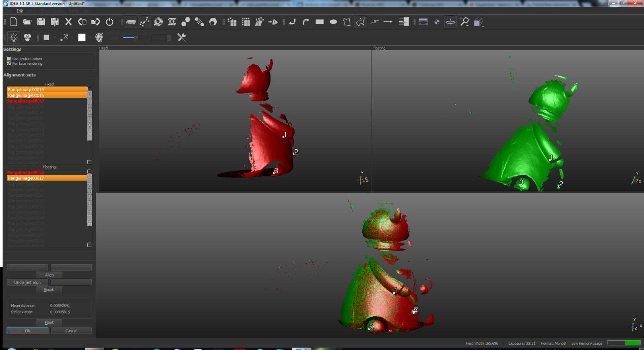This screenshot has height=350, width=644.
Task: Choose the polygon selection tool
Action: coord(347,22)
